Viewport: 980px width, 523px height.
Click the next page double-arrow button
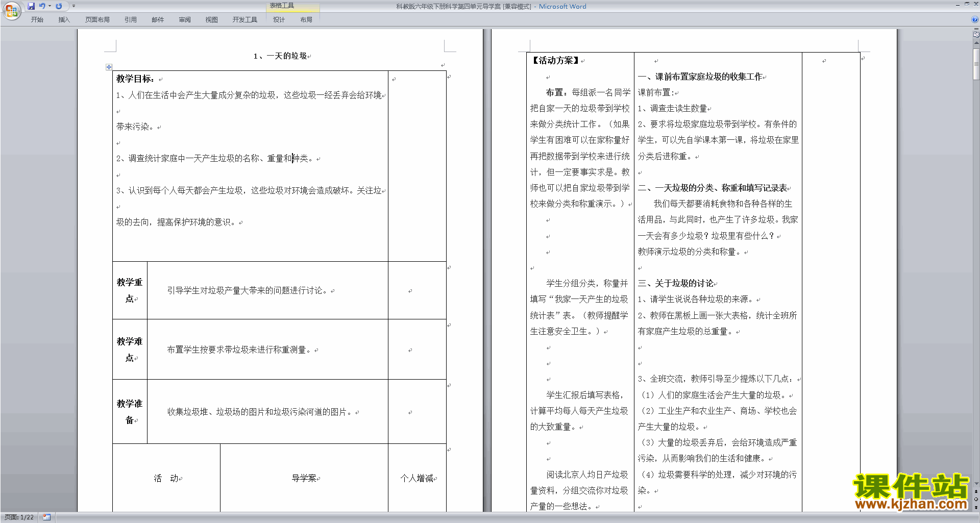pos(976,507)
